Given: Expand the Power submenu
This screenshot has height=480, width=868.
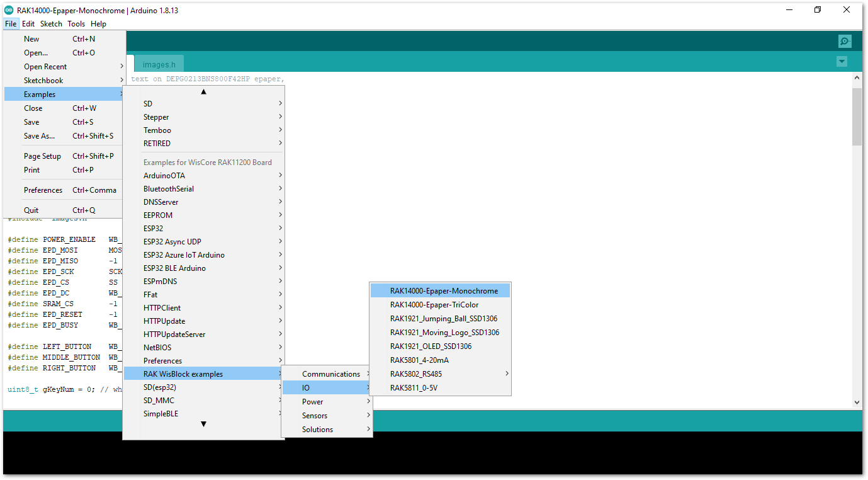Looking at the screenshot, I should (327, 402).
